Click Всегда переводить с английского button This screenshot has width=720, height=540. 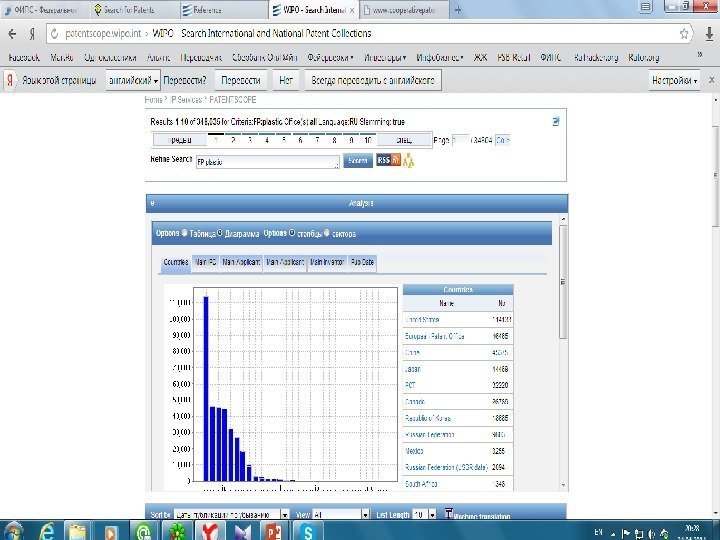[373, 80]
